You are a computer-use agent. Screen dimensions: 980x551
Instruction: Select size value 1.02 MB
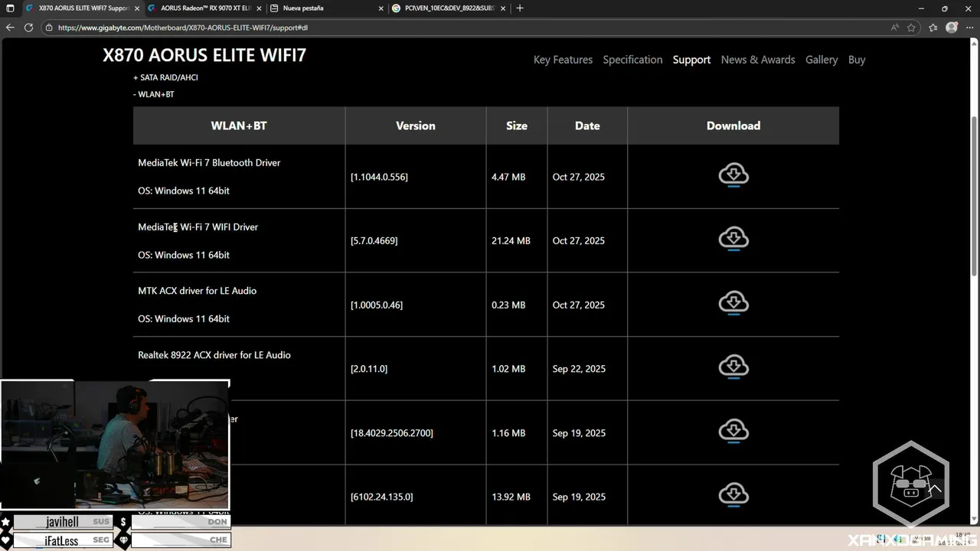(x=508, y=369)
